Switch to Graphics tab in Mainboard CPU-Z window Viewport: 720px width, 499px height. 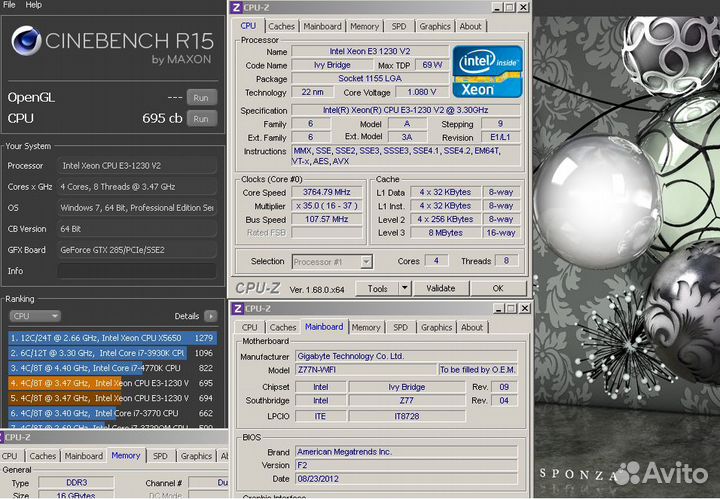tap(436, 327)
